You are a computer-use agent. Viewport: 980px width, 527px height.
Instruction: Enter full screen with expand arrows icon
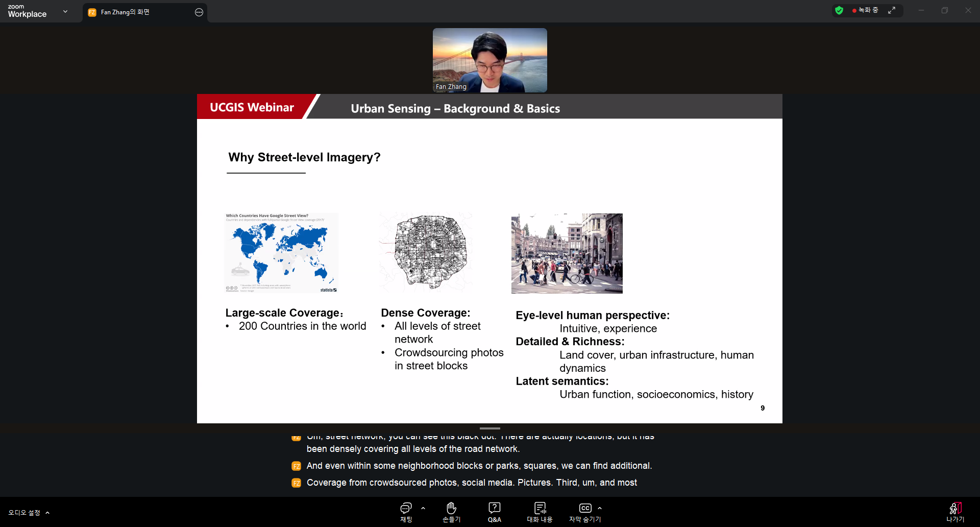point(892,10)
